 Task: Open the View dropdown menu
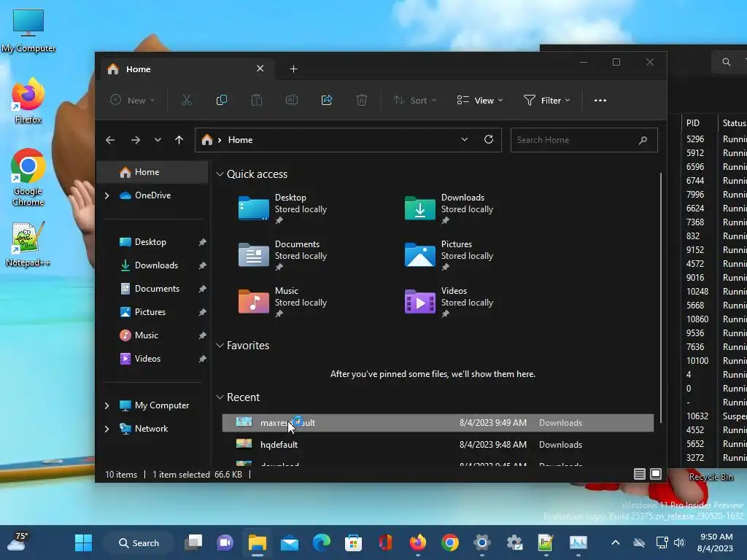(x=480, y=101)
